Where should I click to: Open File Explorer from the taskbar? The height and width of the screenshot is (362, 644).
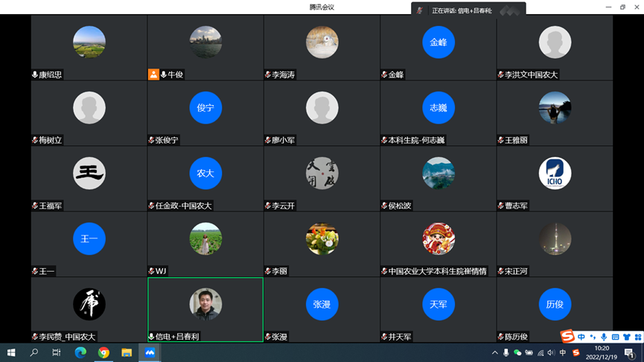tap(127, 352)
